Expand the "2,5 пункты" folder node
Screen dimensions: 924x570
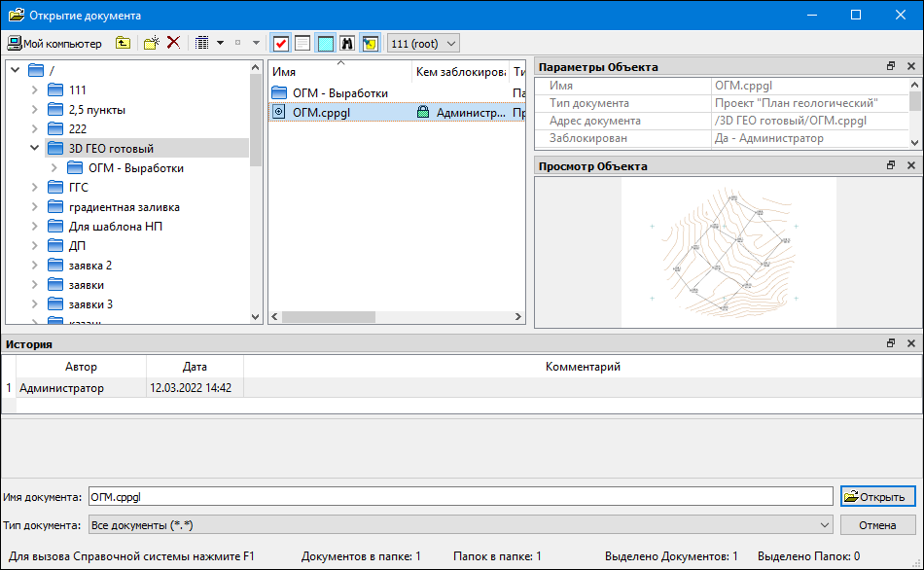[x=34, y=109]
